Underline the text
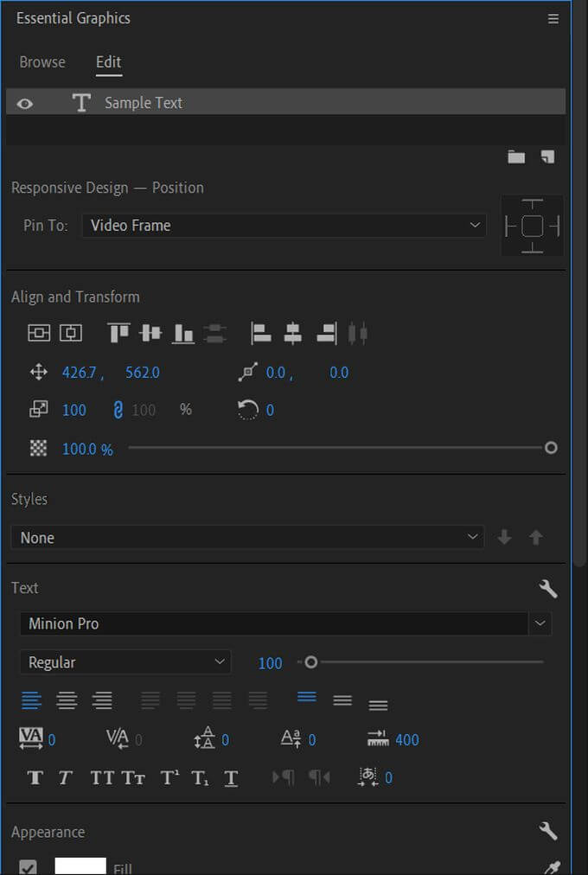 231,777
